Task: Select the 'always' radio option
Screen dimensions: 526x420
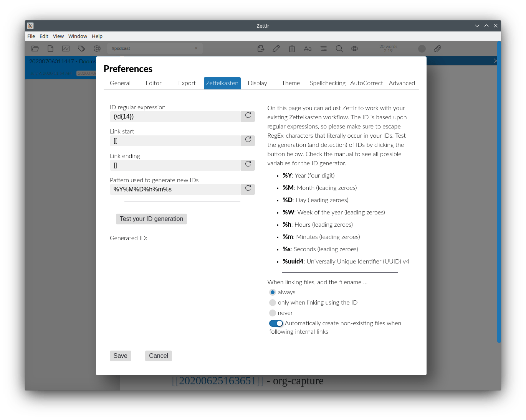Action: [x=273, y=292]
